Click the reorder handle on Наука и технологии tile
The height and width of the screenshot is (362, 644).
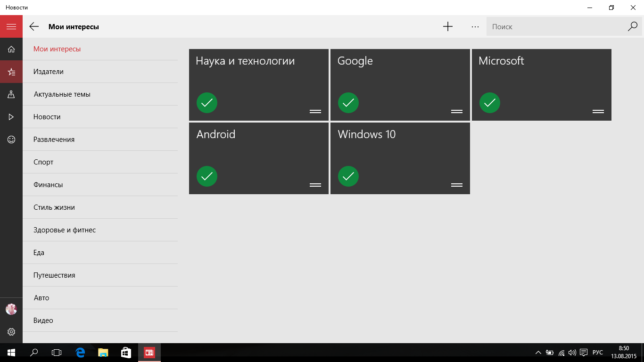click(x=315, y=111)
